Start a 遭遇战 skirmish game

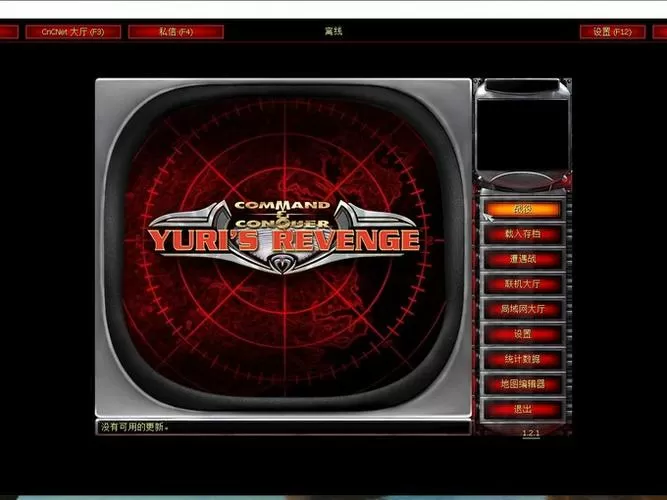[523, 259]
